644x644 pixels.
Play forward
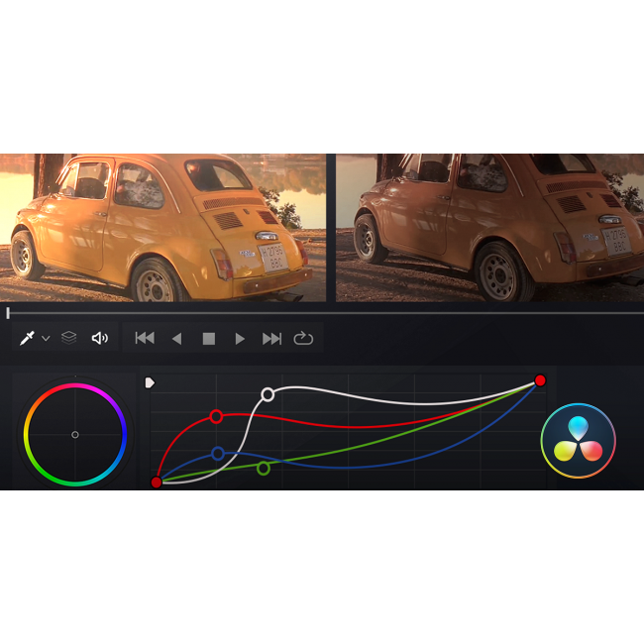(240, 339)
